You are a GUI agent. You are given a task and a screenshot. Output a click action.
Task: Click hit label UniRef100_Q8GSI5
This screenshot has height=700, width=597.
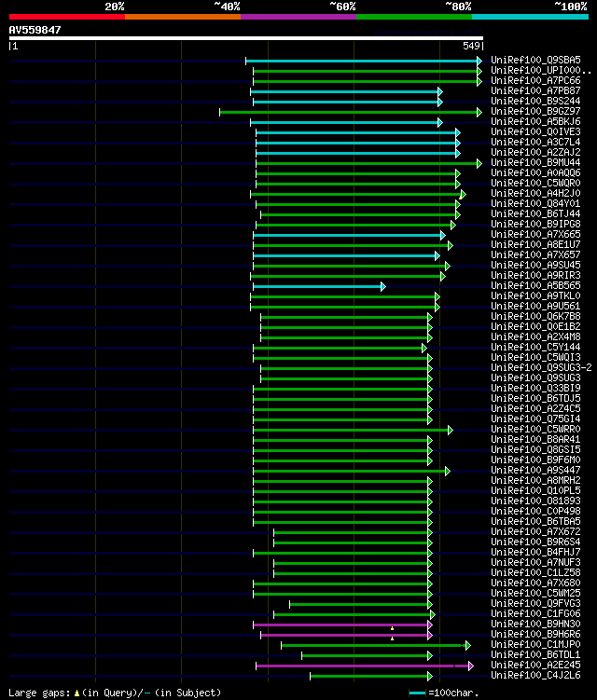pos(535,450)
